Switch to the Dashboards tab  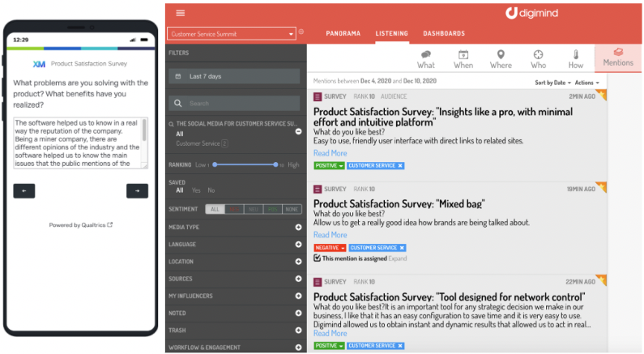[x=444, y=34]
